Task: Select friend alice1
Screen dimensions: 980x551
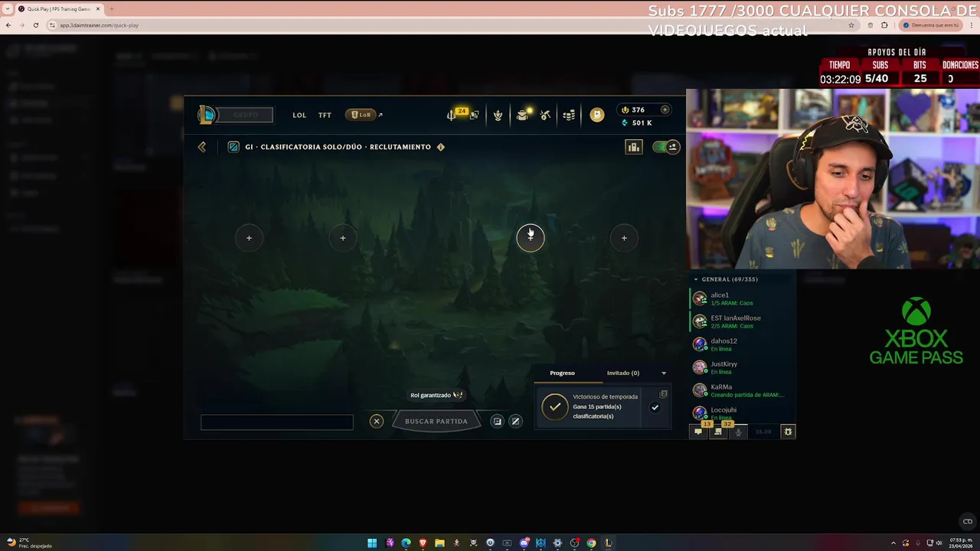Action: 743,298
